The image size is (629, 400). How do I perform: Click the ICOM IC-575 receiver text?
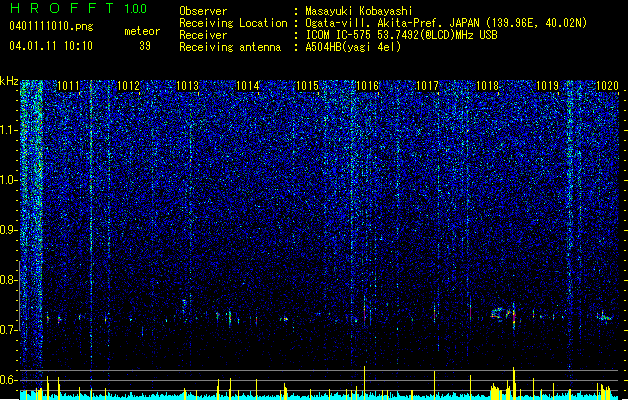(401, 35)
